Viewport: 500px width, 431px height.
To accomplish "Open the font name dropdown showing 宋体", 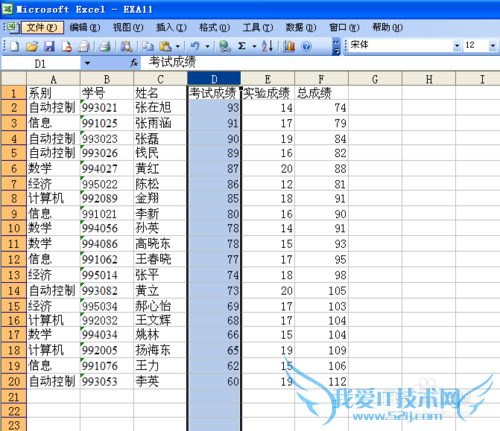I will tap(457, 45).
